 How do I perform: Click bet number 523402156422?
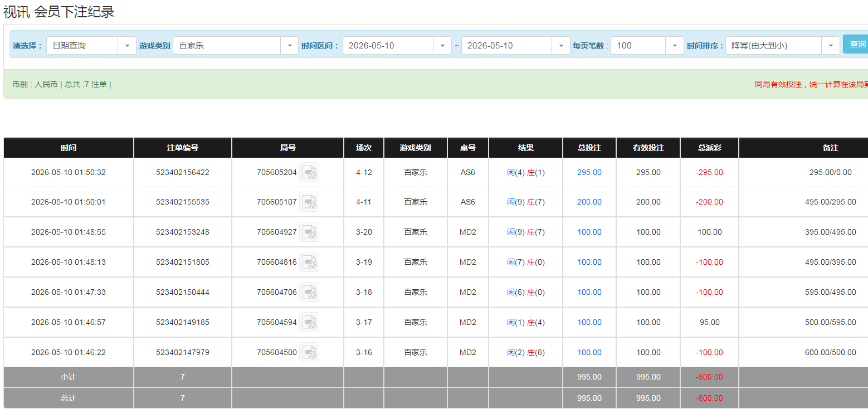[183, 173]
